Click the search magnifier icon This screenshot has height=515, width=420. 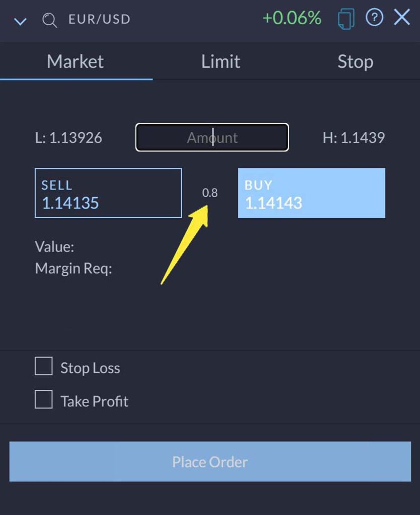click(x=49, y=20)
